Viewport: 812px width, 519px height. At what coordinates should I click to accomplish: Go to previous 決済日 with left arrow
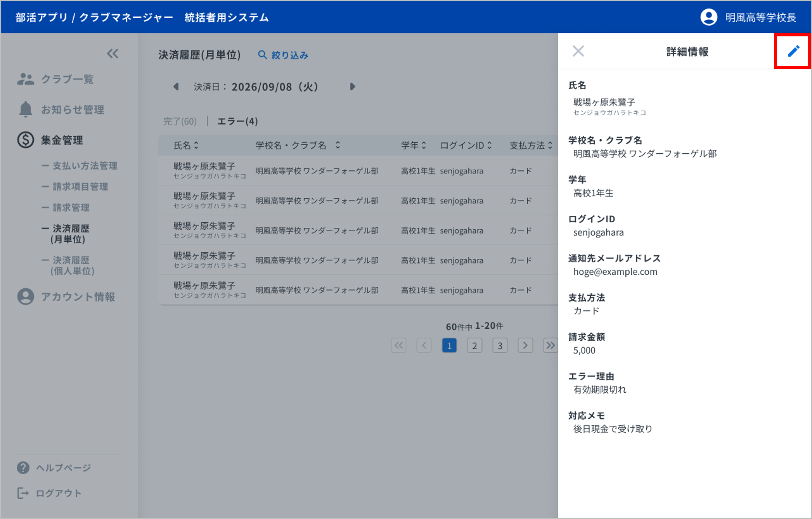click(176, 86)
